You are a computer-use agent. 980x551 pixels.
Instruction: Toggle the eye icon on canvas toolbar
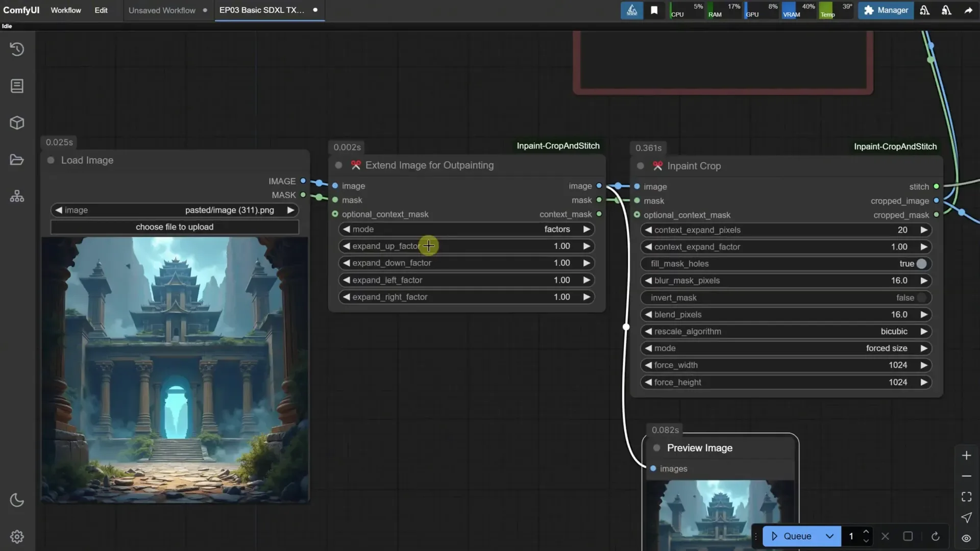966,538
